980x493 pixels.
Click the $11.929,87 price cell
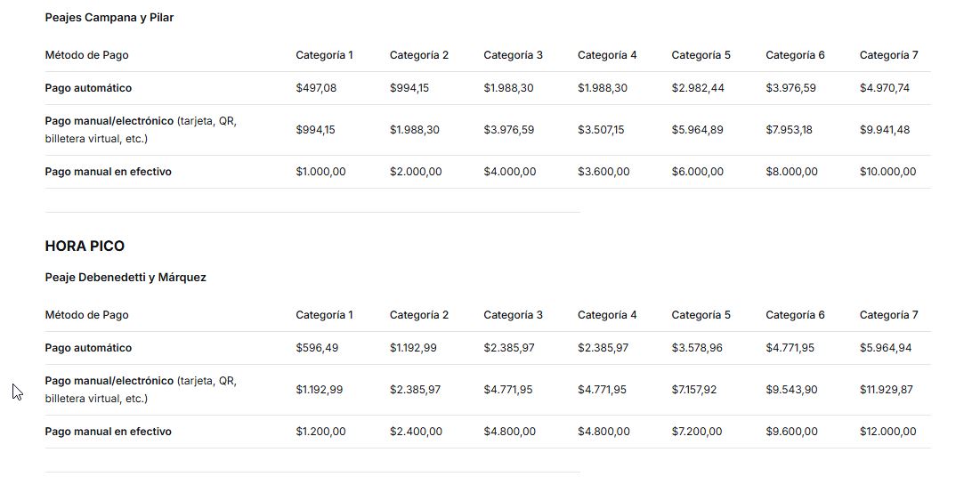[x=887, y=390]
